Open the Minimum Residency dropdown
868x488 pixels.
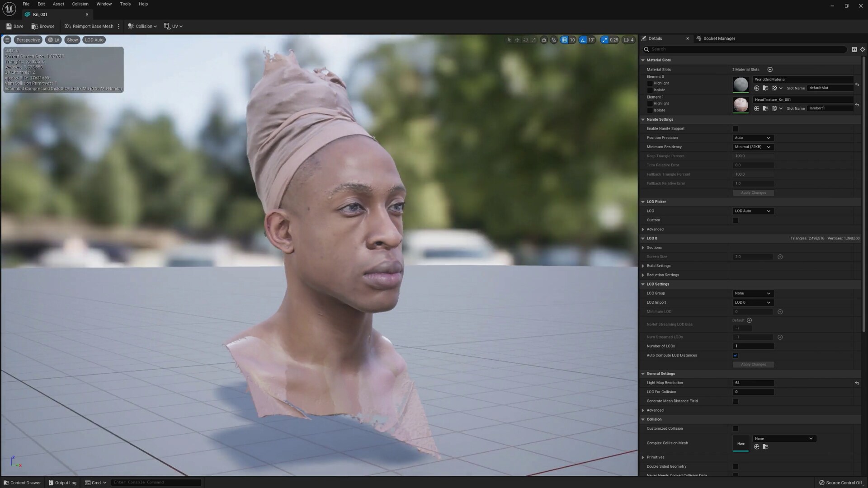coord(753,147)
